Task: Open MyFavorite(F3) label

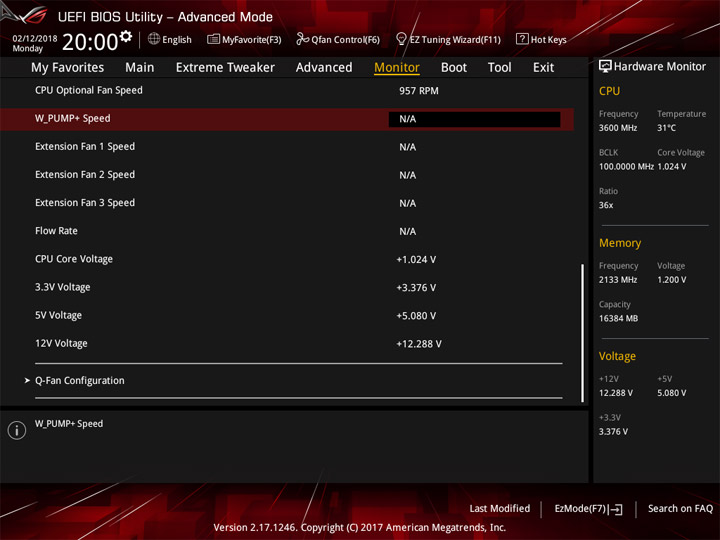Action: coord(252,39)
